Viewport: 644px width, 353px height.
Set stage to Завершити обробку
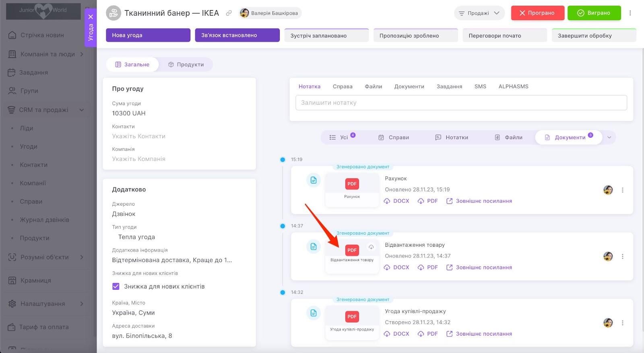pyautogui.click(x=594, y=35)
